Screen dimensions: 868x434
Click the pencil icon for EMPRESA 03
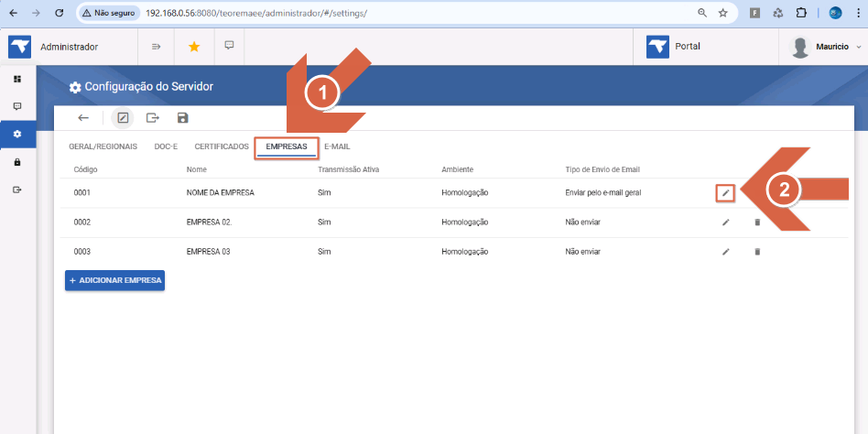tap(726, 251)
